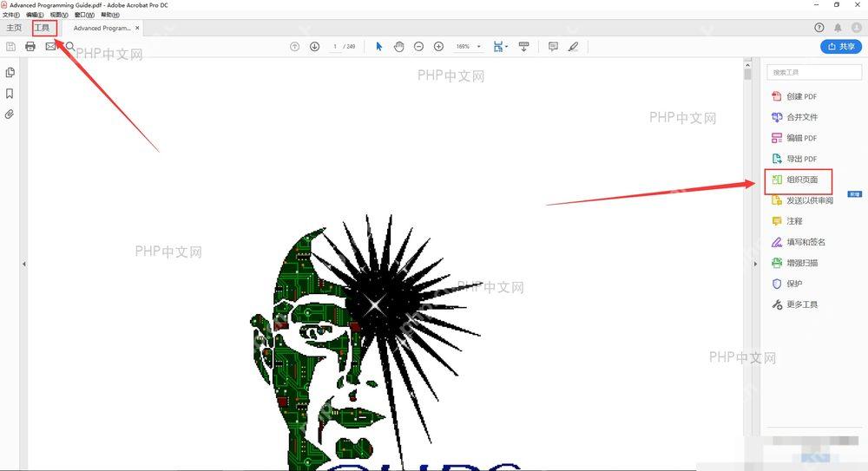This screenshot has width=868, height=471.
Task: Click the page number input field
Action: (x=335, y=47)
